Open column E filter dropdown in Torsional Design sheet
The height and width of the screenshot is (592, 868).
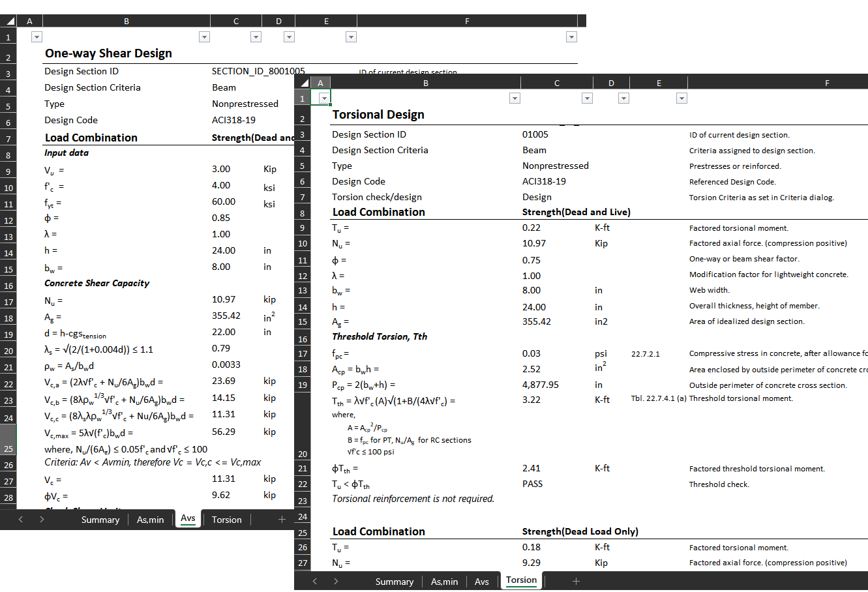(x=681, y=98)
